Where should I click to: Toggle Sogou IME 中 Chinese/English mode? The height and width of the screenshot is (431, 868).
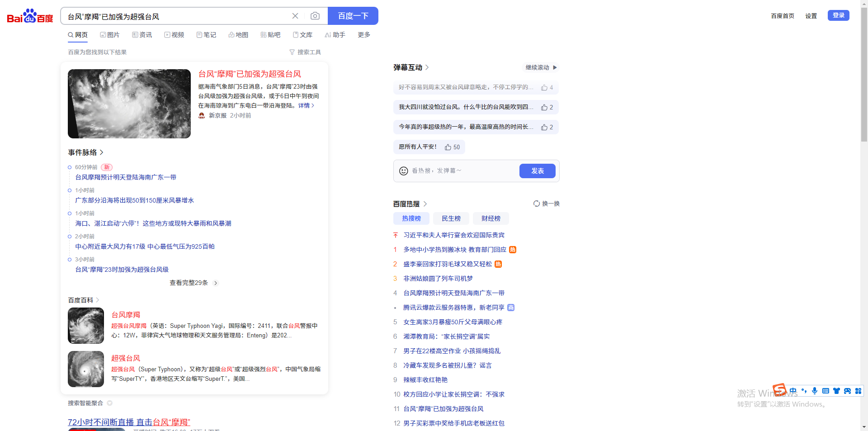(793, 391)
